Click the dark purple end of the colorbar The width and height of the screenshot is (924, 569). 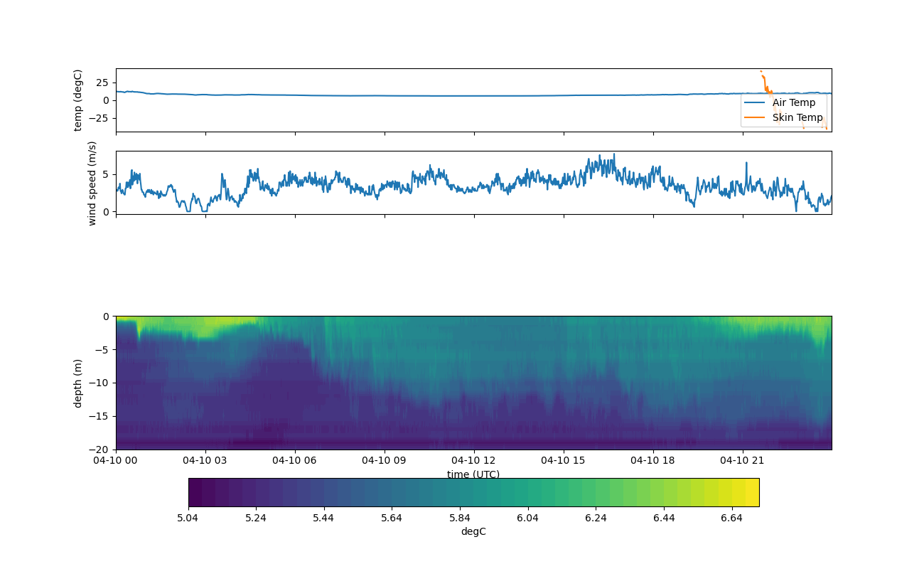(x=195, y=492)
